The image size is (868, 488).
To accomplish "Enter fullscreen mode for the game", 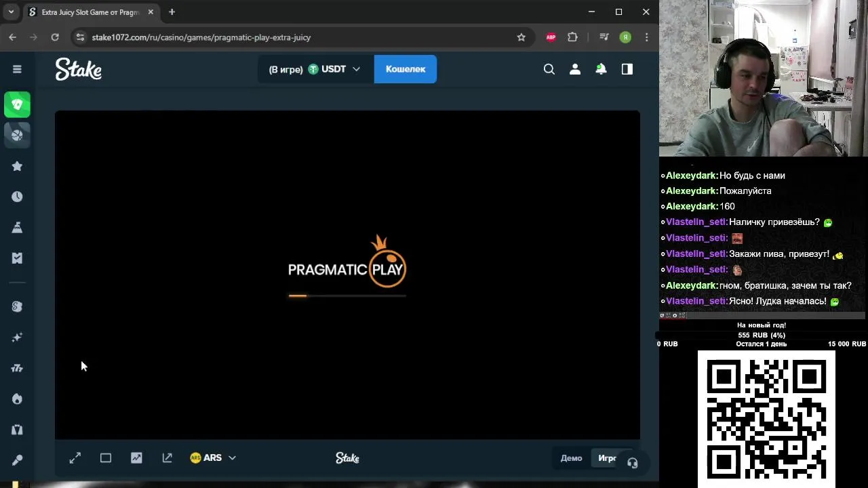I will tap(75, 458).
